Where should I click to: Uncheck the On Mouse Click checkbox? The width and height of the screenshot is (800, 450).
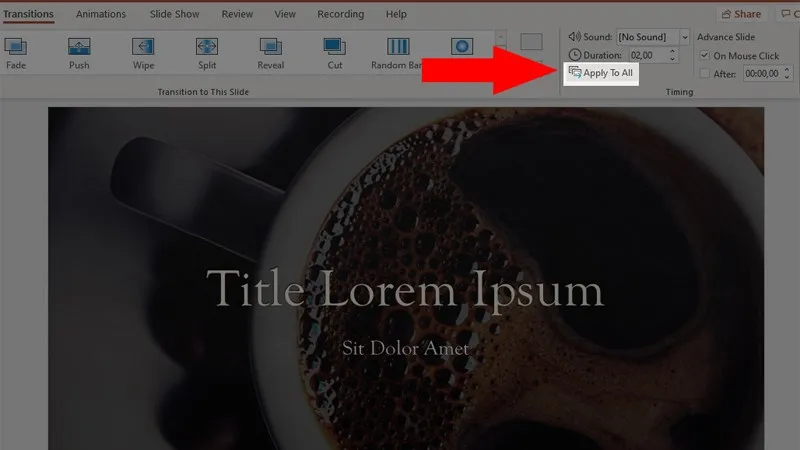pos(705,56)
